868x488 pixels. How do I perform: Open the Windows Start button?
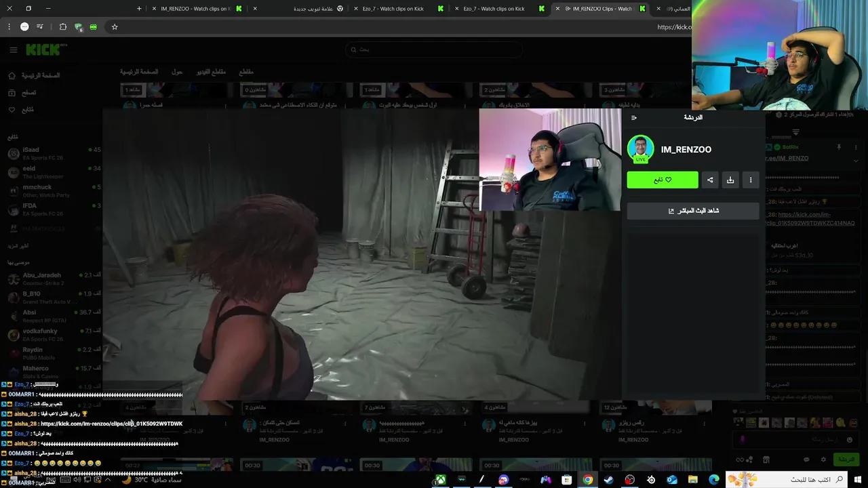pos(858,480)
